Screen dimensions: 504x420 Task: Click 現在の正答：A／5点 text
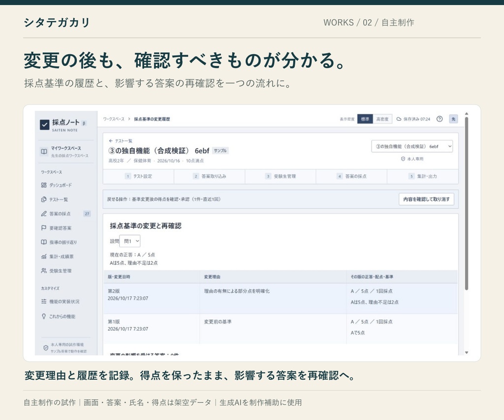tap(132, 255)
